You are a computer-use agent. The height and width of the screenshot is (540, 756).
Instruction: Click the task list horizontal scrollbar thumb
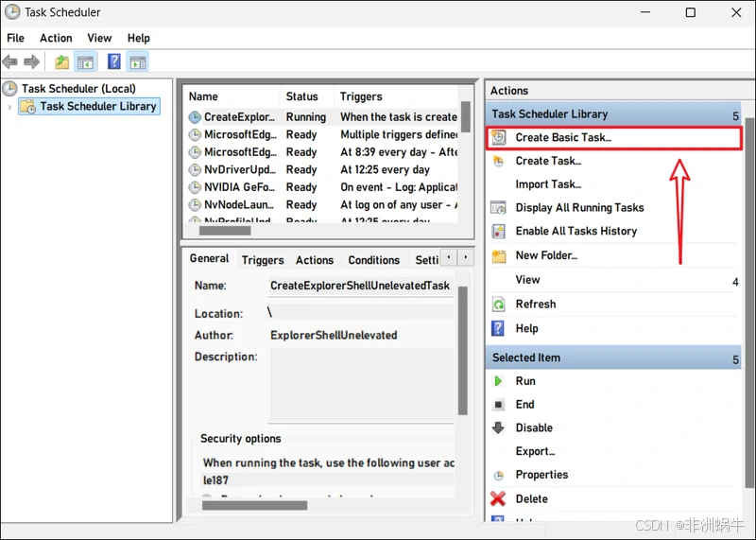click(225, 231)
